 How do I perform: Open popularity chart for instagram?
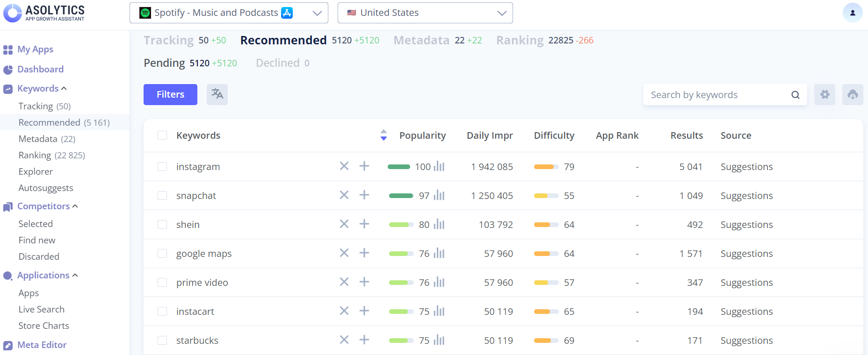439,166
